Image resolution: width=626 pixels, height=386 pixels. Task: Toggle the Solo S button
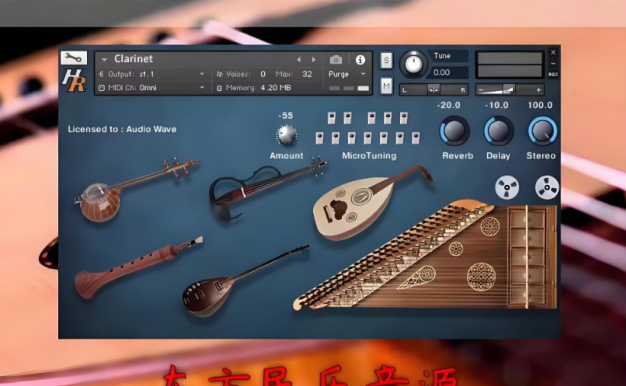tap(386, 60)
